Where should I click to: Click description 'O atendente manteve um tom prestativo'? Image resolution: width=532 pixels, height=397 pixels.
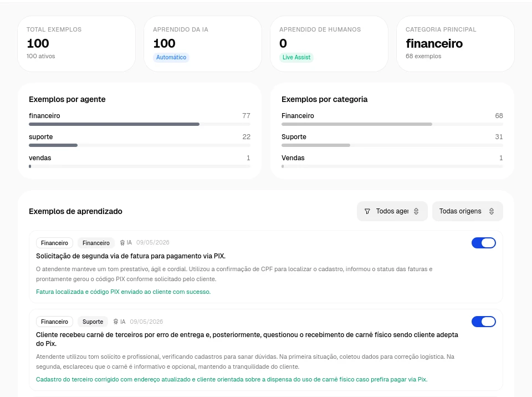click(234, 274)
